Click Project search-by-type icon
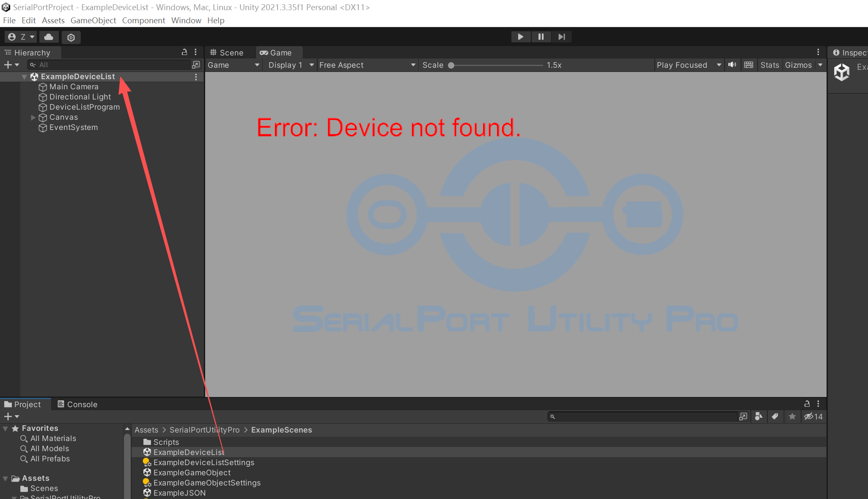This screenshot has width=868, height=499. tap(759, 416)
